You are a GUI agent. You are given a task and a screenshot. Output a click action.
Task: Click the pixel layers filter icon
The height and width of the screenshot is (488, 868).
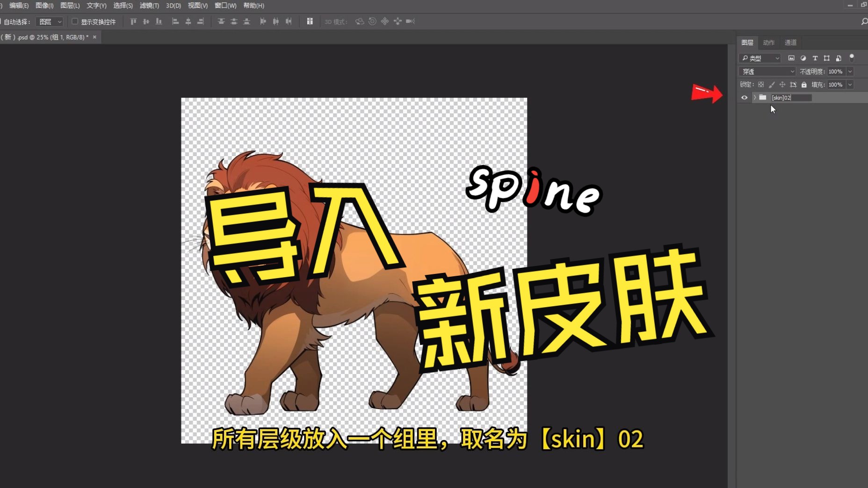click(792, 58)
